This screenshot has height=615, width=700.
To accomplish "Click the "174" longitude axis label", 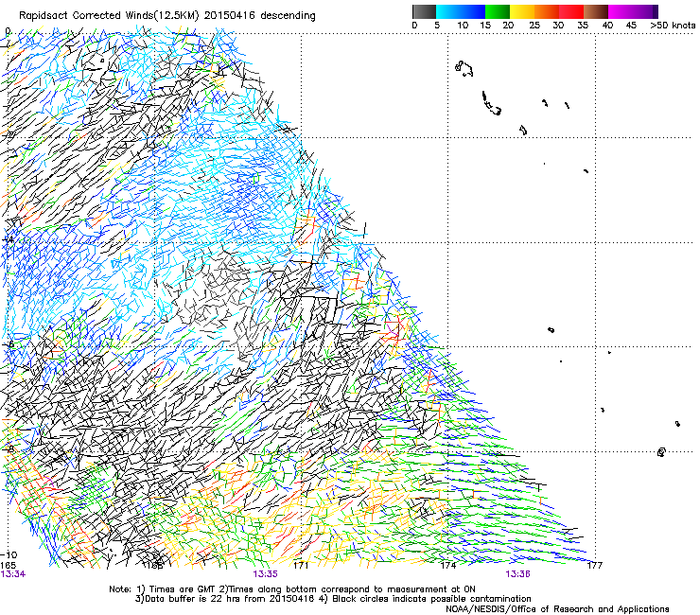I will point(448,566).
